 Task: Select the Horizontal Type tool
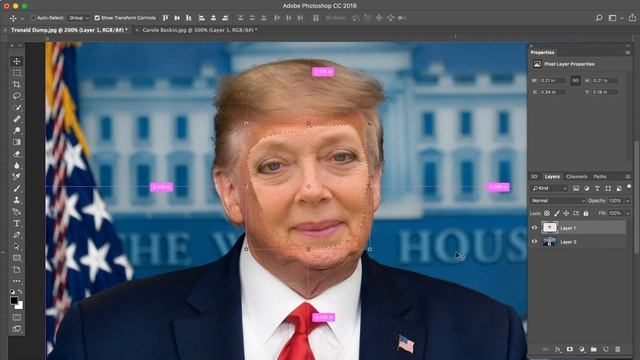tap(17, 223)
